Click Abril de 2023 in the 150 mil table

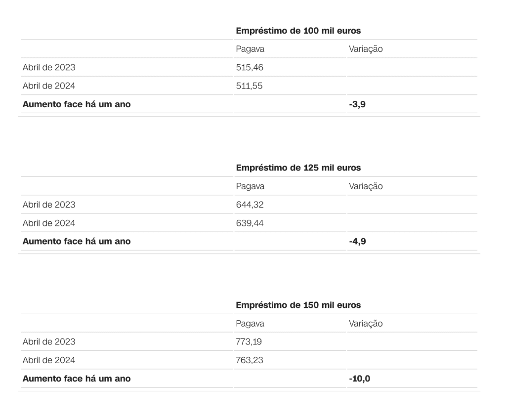coord(49,342)
